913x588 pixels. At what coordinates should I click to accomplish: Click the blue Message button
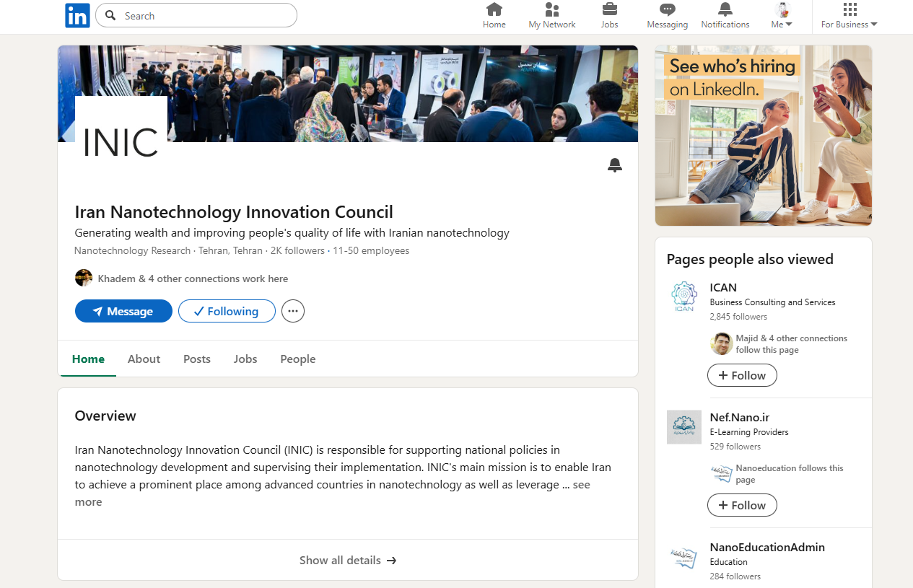pyautogui.click(x=123, y=311)
